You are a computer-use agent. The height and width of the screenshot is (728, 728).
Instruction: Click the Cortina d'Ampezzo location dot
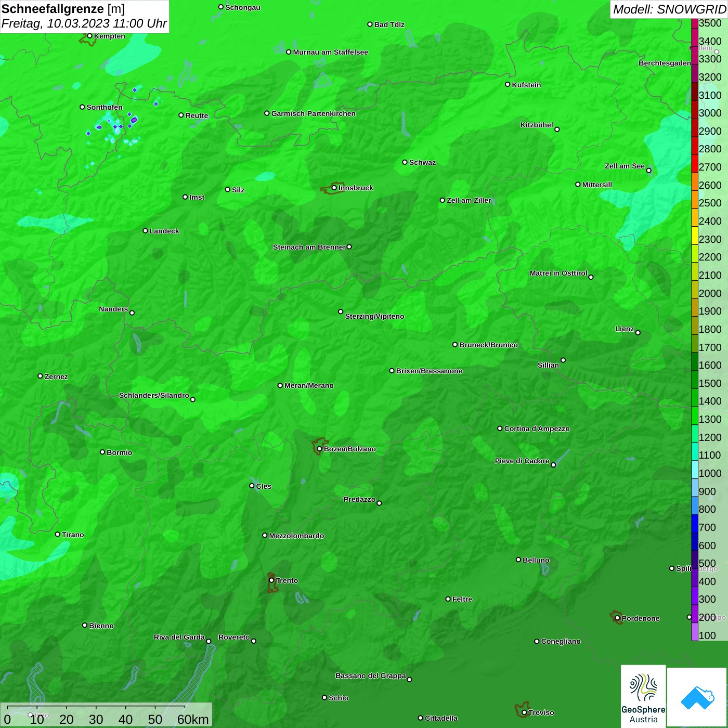pyautogui.click(x=500, y=428)
